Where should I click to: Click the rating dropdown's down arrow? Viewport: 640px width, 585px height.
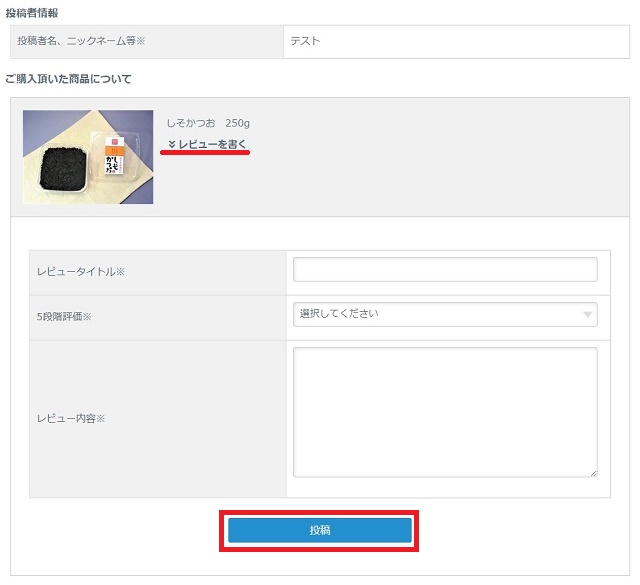coord(587,315)
